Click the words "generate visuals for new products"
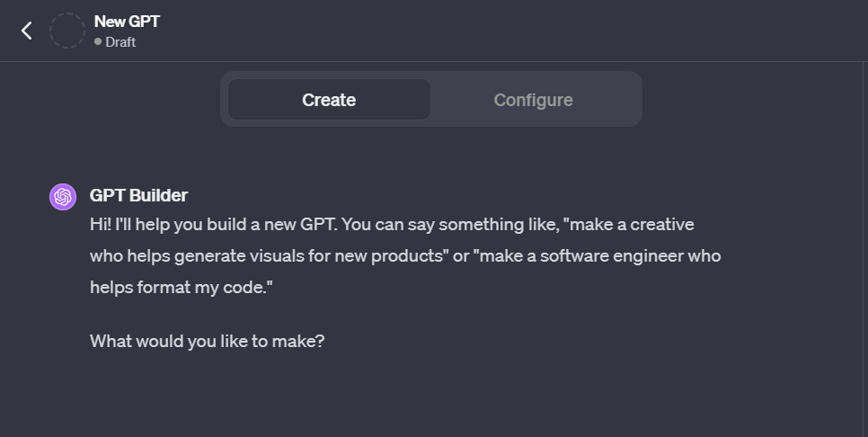868x437 pixels. 309,256
